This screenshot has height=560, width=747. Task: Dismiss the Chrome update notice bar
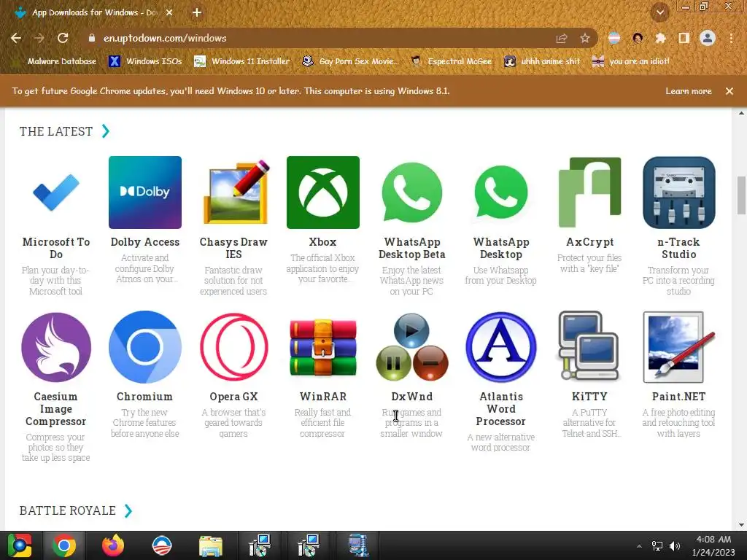point(729,91)
